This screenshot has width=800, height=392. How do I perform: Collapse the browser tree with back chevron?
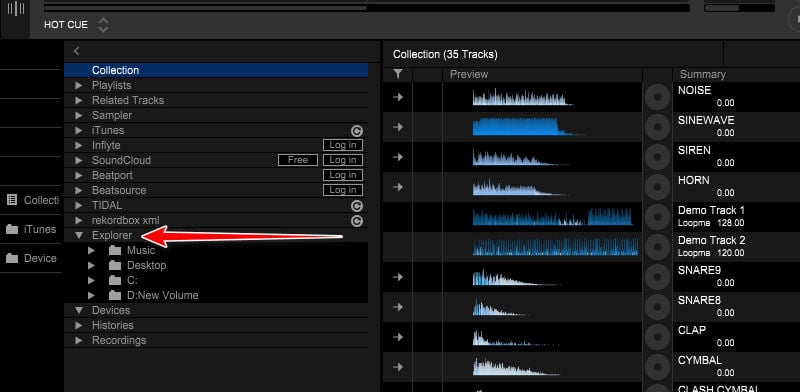pos(77,51)
